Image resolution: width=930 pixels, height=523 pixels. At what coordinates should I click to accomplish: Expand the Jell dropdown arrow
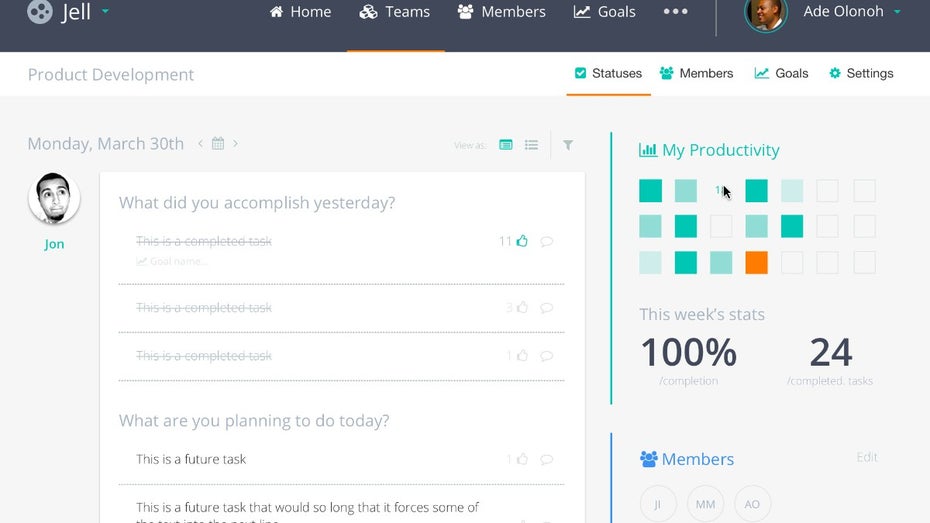click(105, 12)
